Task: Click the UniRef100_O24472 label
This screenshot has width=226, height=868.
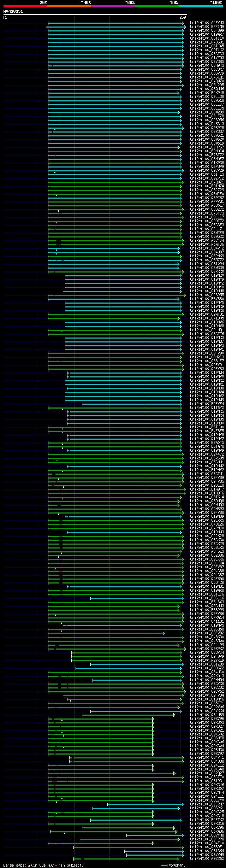Action: 207,454
